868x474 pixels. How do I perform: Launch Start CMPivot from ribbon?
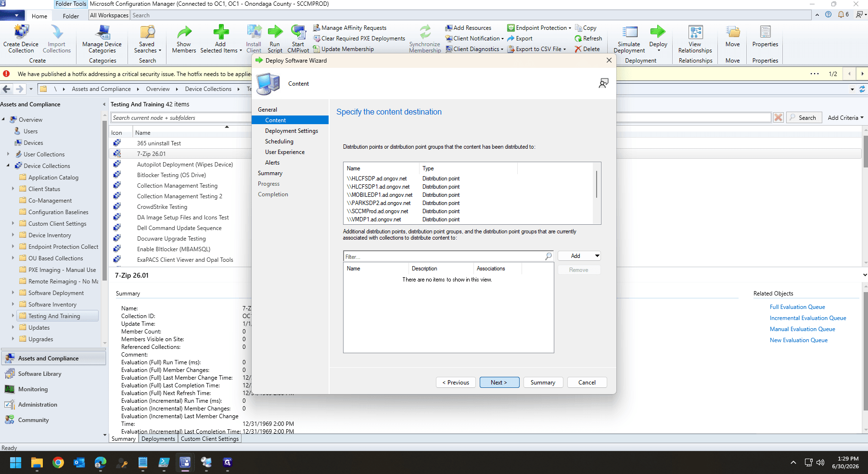[298, 38]
